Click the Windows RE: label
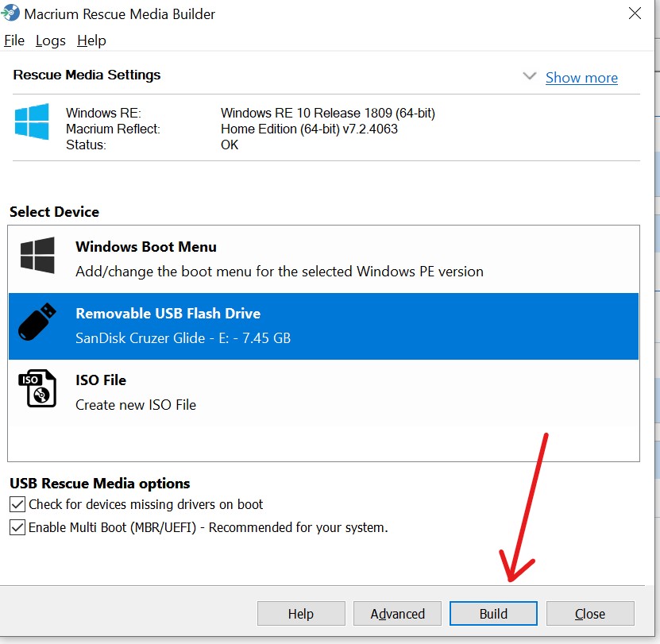The height and width of the screenshot is (644, 660). click(x=103, y=113)
